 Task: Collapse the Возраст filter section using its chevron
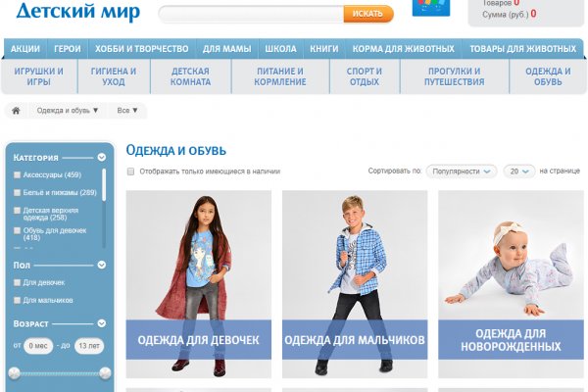102,323
